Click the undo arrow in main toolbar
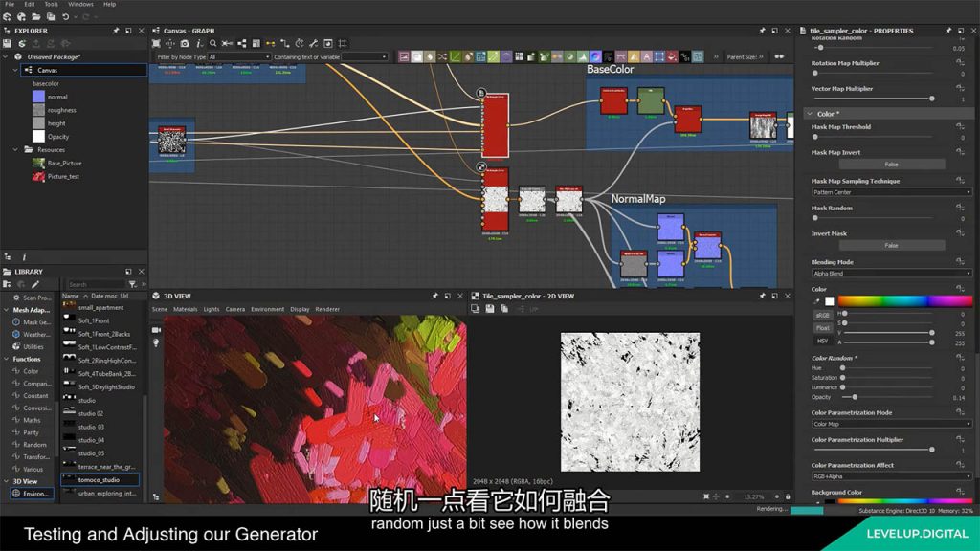The height and width of the screenshot is (551, 980). click(x=65, y=16)
